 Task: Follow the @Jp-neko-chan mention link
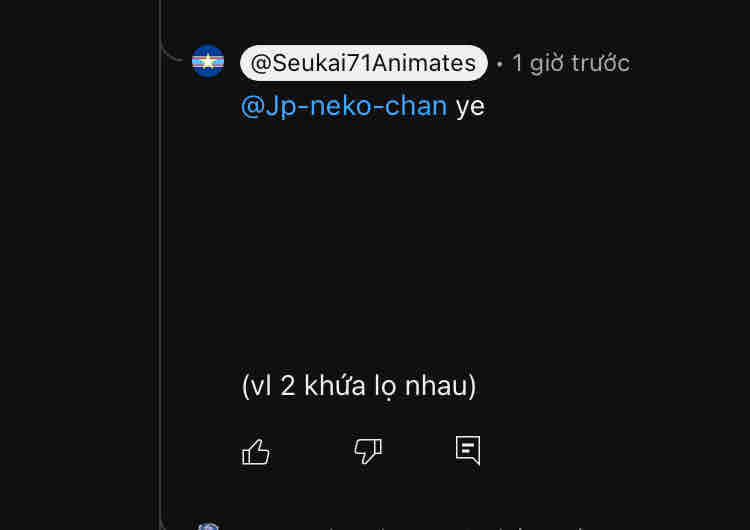click(344, 106)
